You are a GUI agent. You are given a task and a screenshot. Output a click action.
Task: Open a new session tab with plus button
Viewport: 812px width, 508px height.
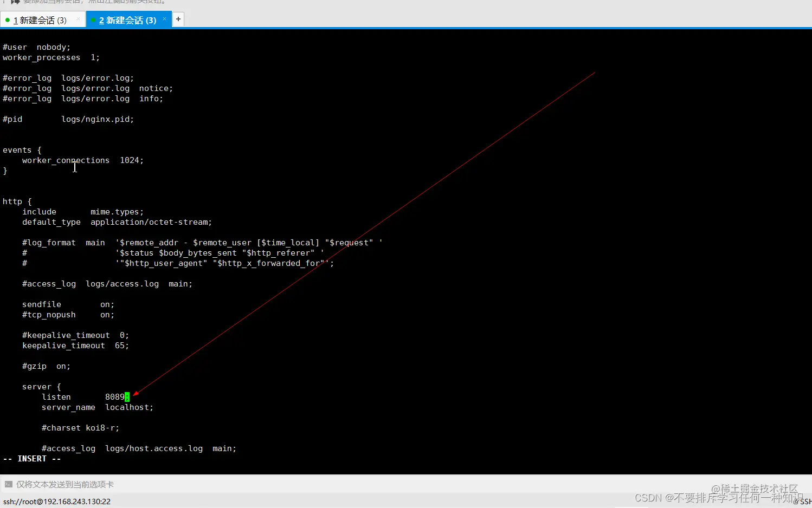point(178,19)
